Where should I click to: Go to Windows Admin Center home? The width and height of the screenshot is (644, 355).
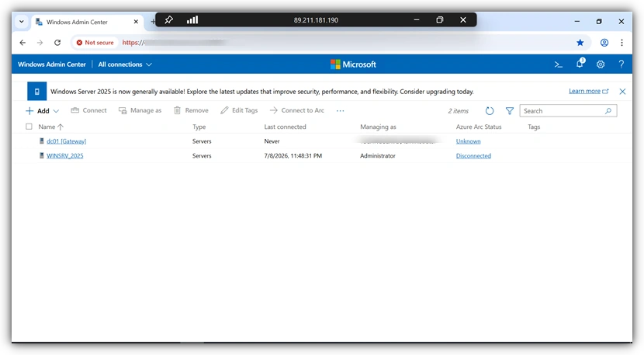(52, 64)
